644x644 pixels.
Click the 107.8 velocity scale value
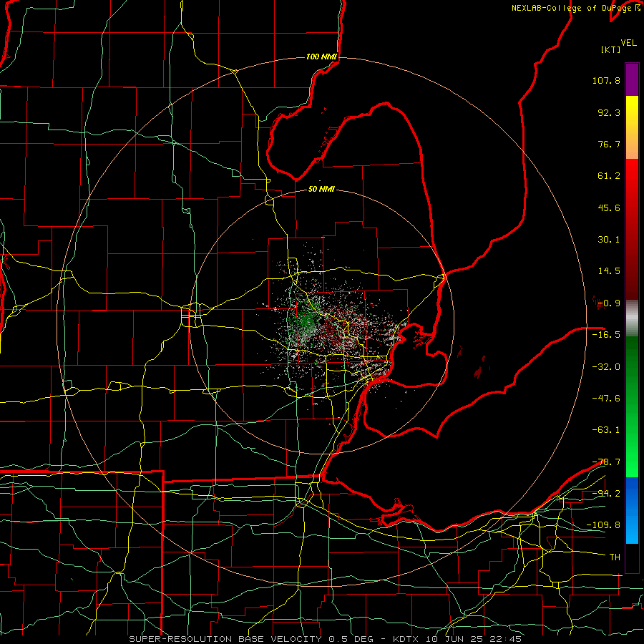[606, 80]
